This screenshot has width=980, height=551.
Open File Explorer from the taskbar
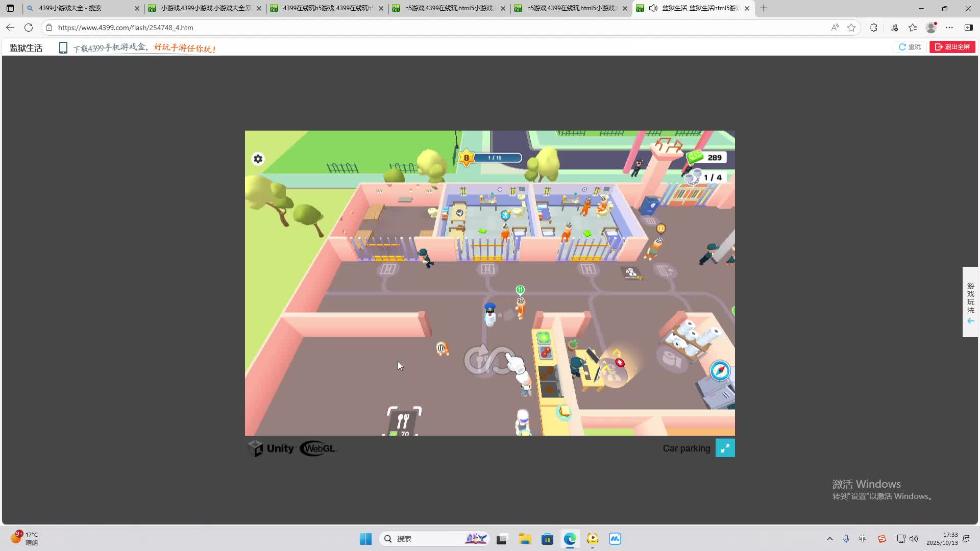[x=525, y=539]
